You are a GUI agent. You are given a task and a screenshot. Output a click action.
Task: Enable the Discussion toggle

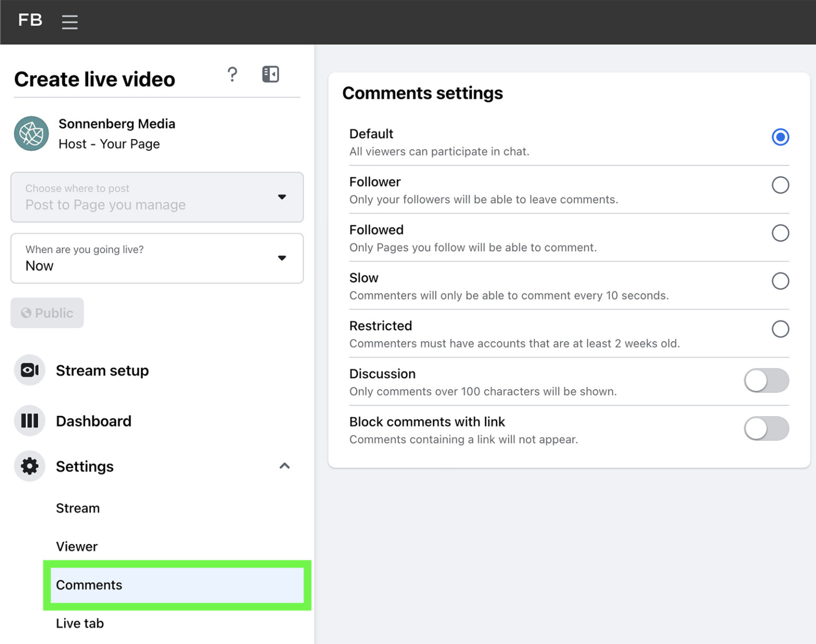pyautogui.click(x=766, y=381)
